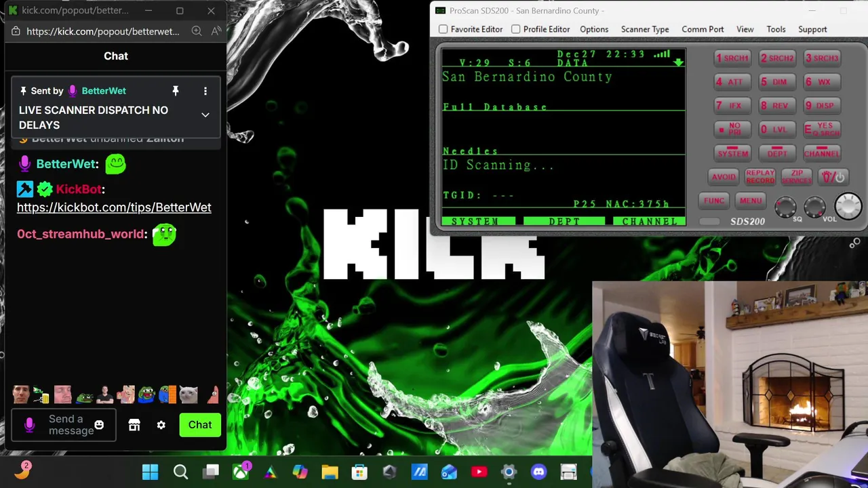Viewport: 868px width, 488px height.
Task: Open the Scanner Type menu
Action: 645,29
